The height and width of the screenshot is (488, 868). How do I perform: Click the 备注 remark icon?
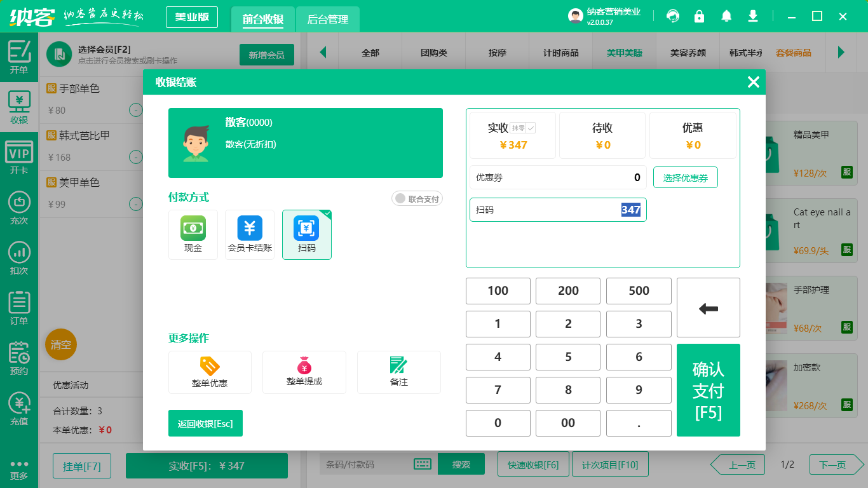click(398, 372)
